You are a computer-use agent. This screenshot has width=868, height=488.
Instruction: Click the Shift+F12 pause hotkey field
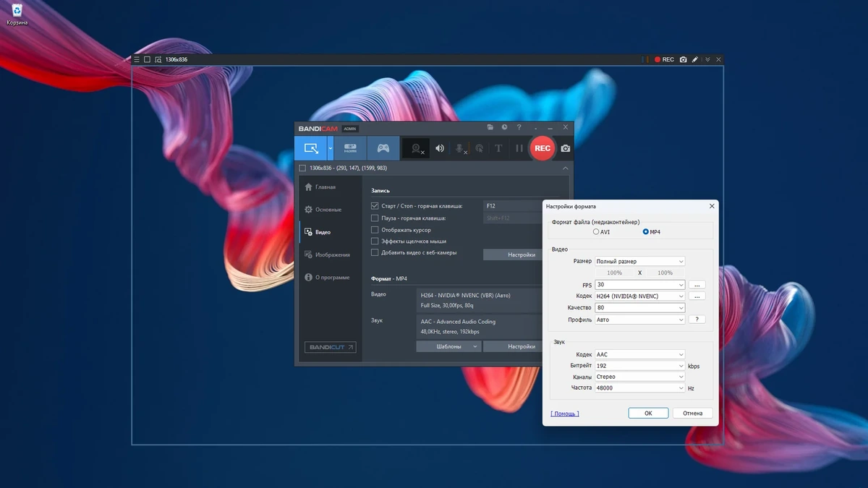(x=513, y=218)
